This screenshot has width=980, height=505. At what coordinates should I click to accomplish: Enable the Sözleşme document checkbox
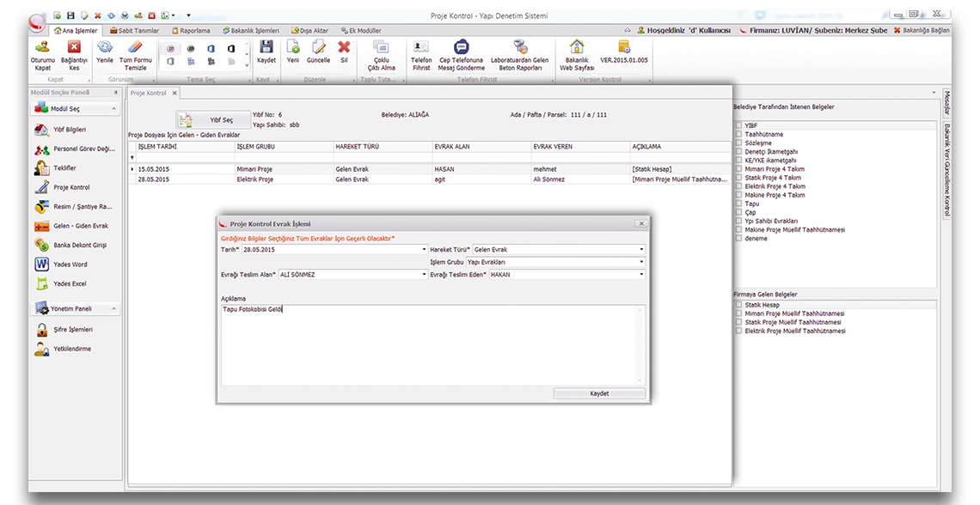coord(738,143)
